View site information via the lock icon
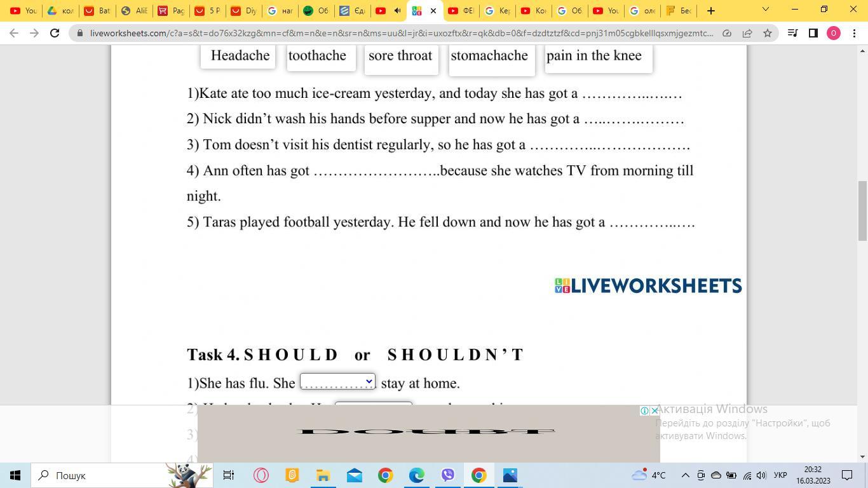 coord(79,33)
